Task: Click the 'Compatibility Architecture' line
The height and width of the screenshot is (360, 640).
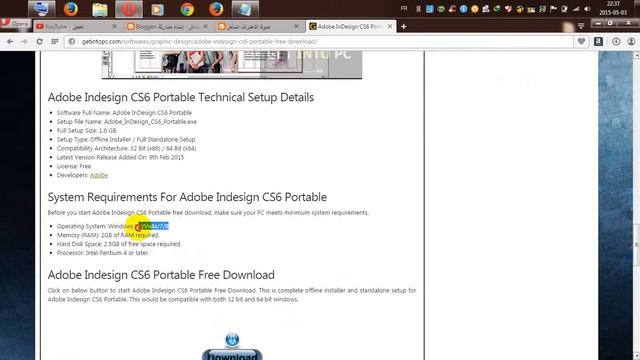Action: [126, 149]
